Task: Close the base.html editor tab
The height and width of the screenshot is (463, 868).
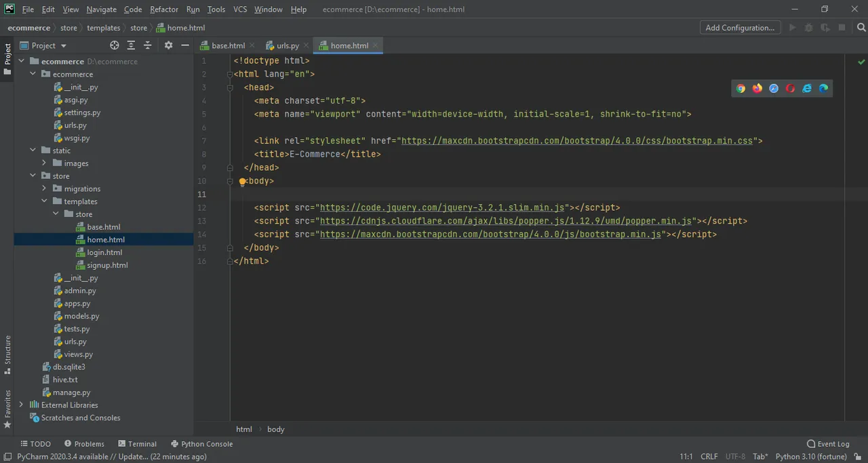Action: click(252, 45)
